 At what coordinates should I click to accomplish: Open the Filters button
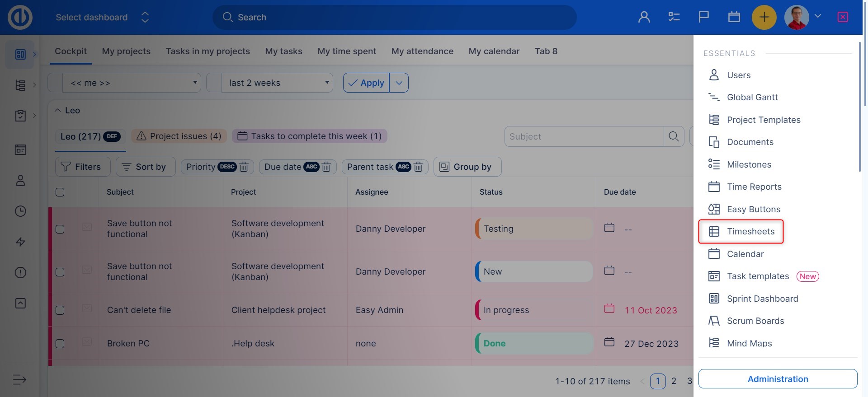(82, 167)
